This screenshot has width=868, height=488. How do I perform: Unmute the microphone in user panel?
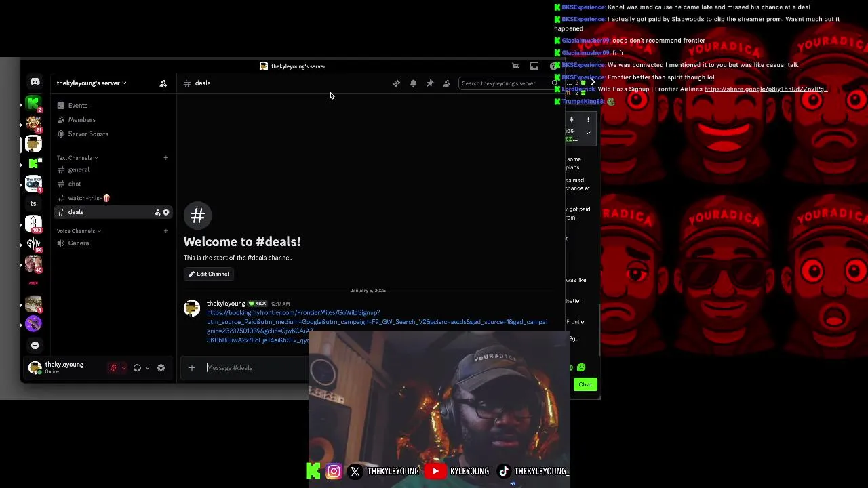point(113,368)
